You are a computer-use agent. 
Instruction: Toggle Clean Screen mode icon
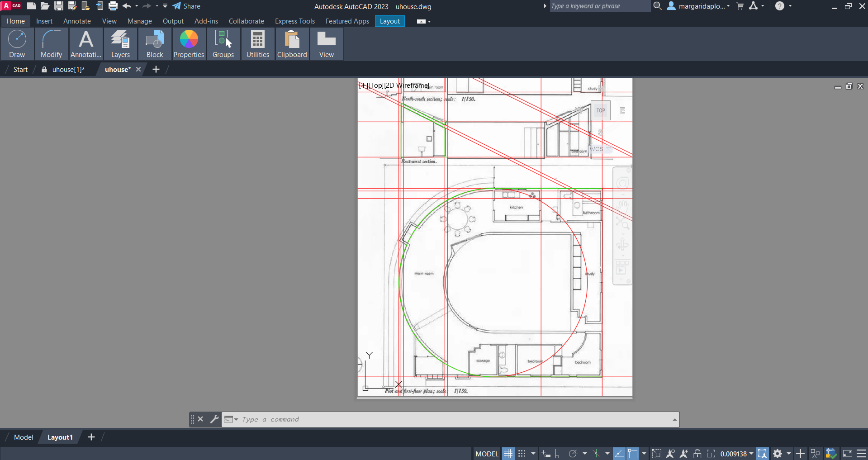pyautogui.click(x=848, y=454)
